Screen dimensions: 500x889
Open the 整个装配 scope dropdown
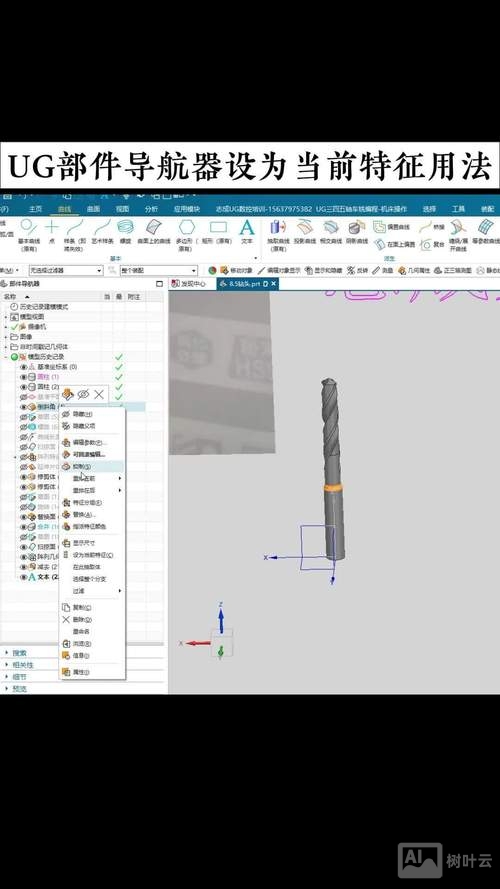pos(159,271)
